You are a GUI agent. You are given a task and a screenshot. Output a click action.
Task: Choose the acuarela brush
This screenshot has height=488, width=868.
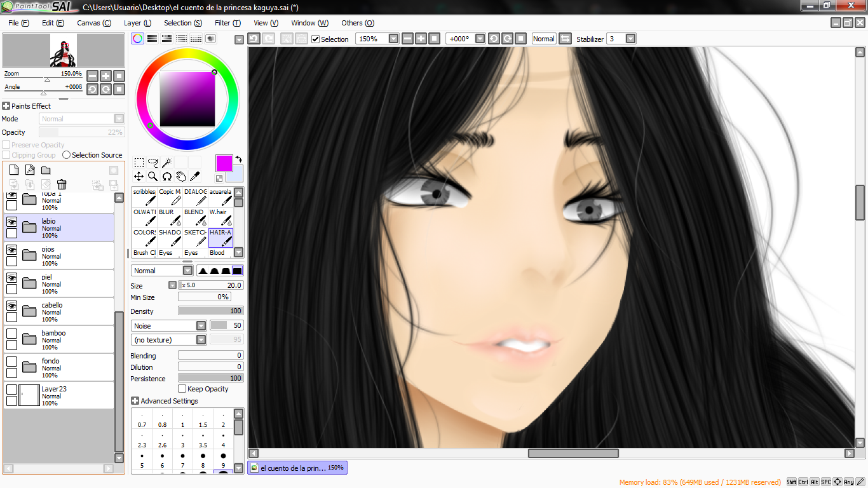pyautogui.click(x=220, y=197)
